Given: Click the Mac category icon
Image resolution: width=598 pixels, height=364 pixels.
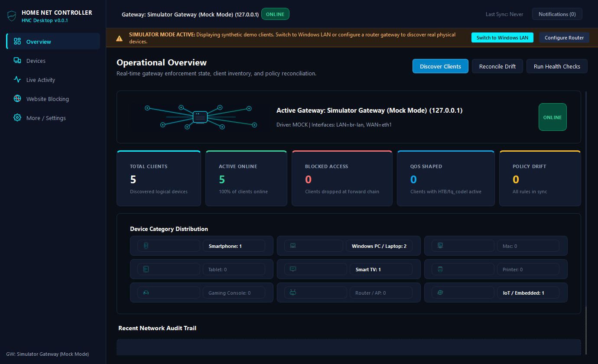Looking at the screenshot, I should [440, 246].
